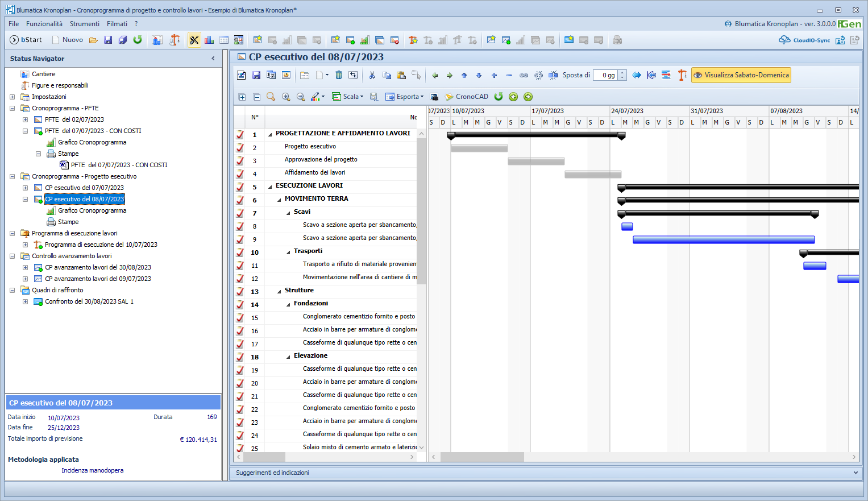868x501 pixels.
Task: Click the green refresh icon beside Nuovo
Action: [x=138, y=40]
